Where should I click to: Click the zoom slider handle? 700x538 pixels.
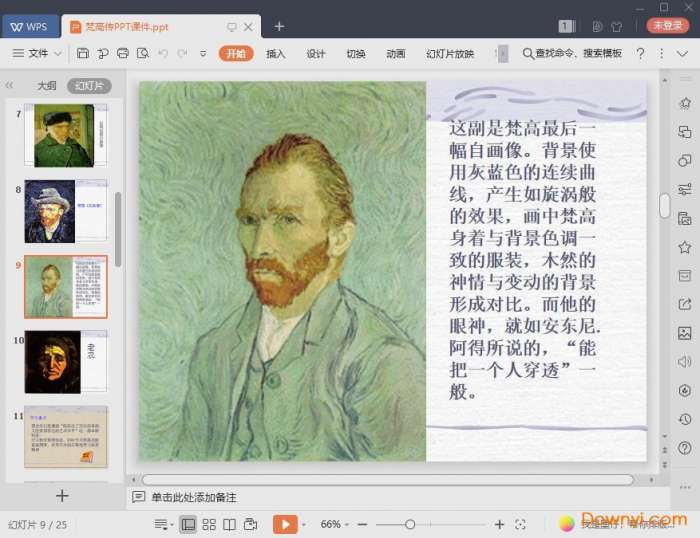410,524
